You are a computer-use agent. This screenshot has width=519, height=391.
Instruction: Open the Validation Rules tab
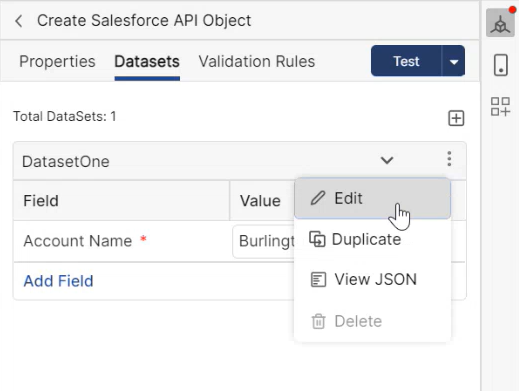pos(257,62)
